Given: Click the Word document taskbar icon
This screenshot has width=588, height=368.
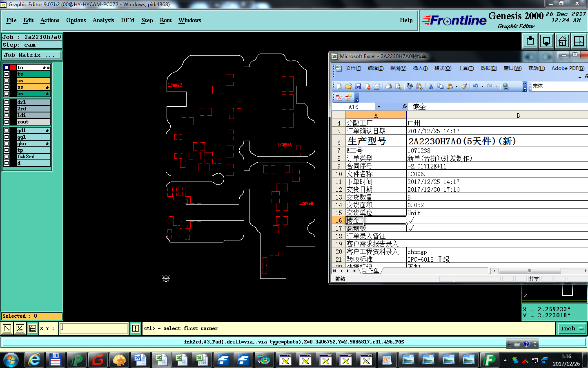Looking at the screenshot, I should (140, 360).
